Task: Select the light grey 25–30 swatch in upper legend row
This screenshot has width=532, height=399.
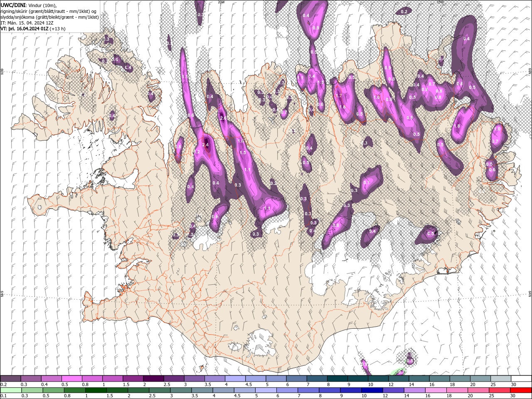Action: pos(500,379)
